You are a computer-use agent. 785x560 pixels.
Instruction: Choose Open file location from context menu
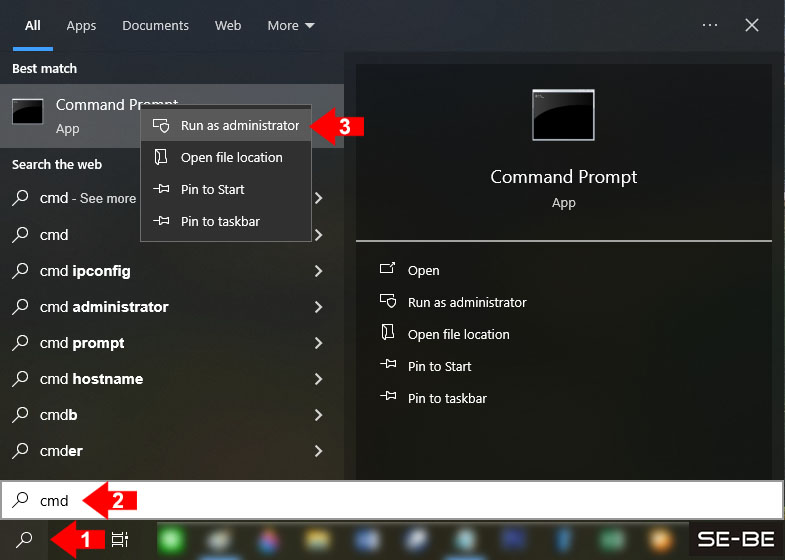pyautogui.click(x=231, y=158)
